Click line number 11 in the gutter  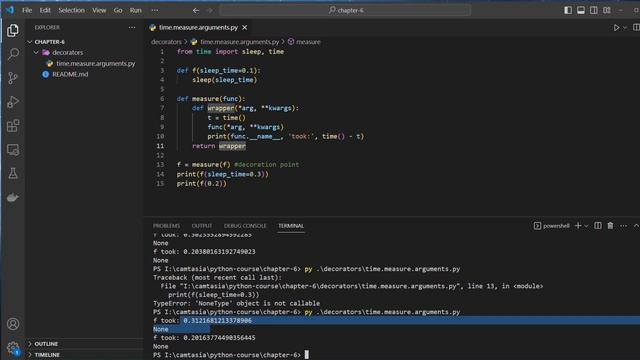tap(160, 146)
